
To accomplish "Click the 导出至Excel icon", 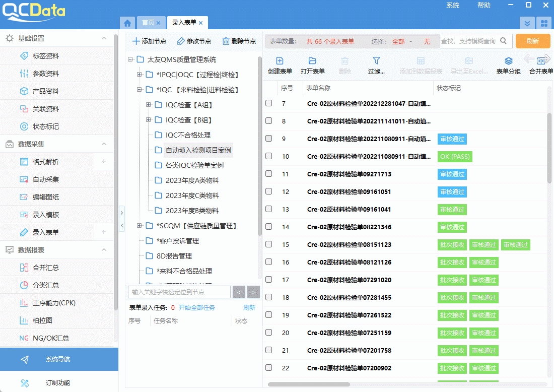I will coord(468,66).
